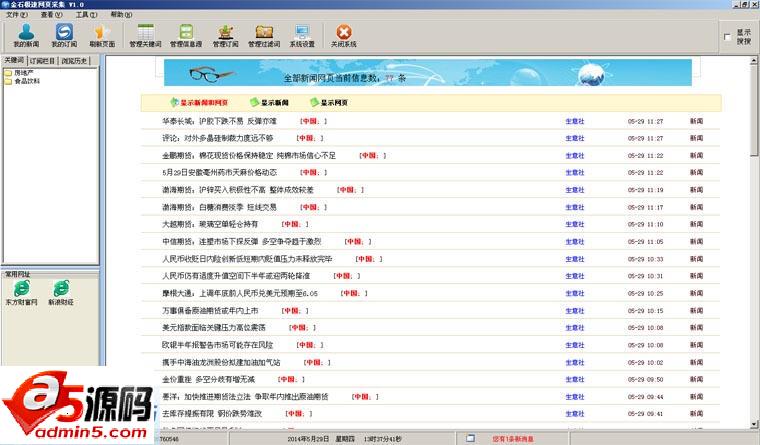Open the 文件 menu
760x445 pixels.
[16, 15]
